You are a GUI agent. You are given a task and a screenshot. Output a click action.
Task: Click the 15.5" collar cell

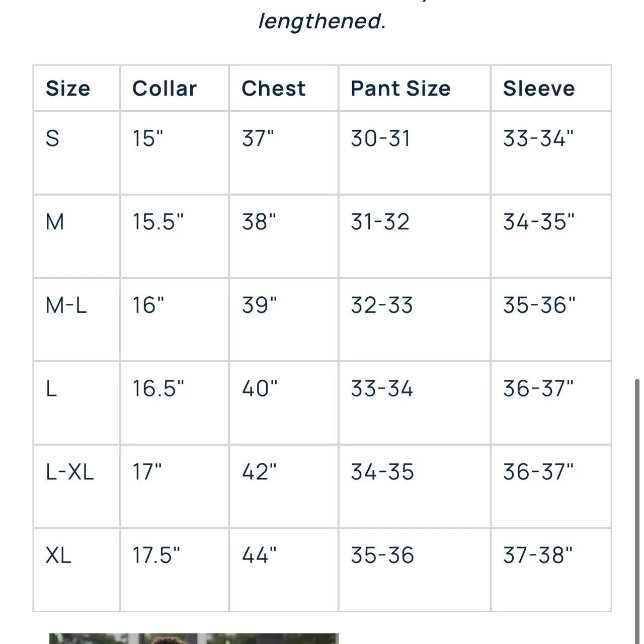158,222
